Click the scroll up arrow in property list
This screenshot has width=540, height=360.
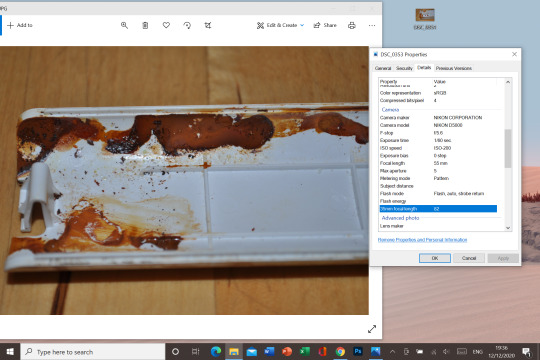coord(508,82)
